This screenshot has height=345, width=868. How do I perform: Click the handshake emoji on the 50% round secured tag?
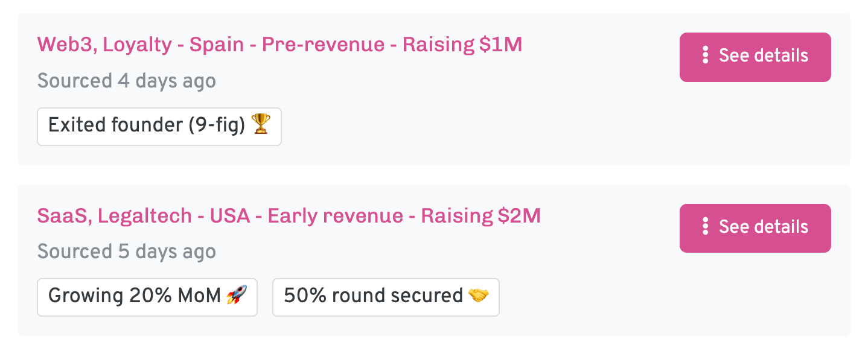479,296
